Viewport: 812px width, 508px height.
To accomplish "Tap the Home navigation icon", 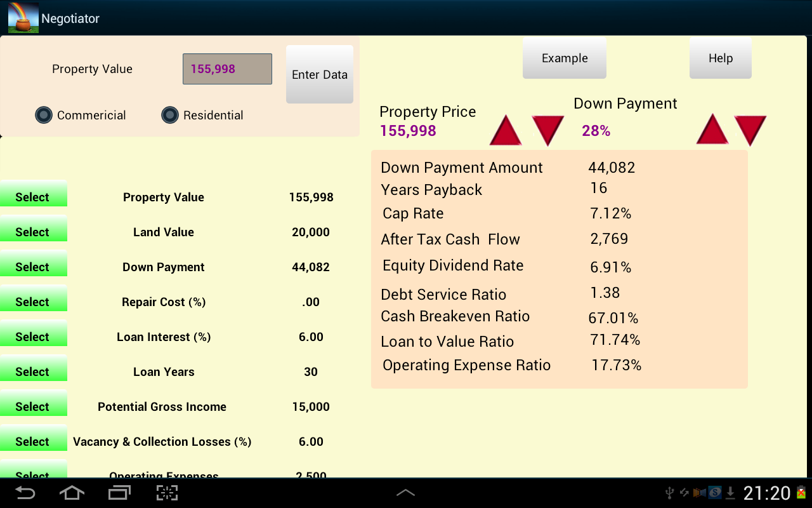I will coord(72,492).
